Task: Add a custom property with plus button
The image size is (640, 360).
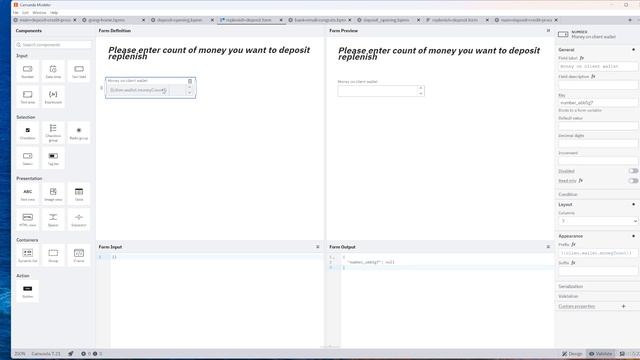Action: pos(623,306)
